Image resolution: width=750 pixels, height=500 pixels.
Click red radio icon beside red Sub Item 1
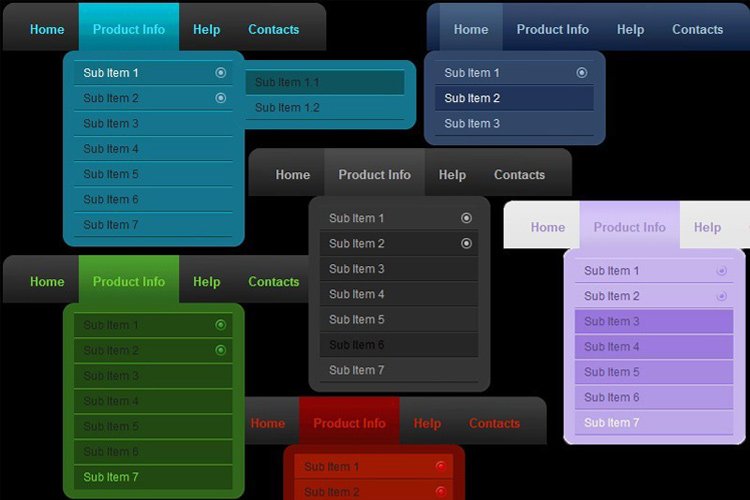click(440, 466)
